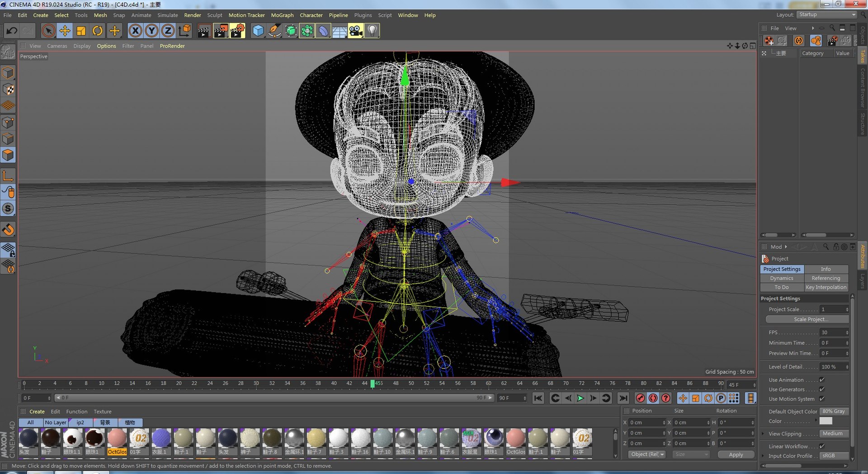This screenshot has height=474, width=868.
Task: Click the FPS value field
Action: click(835, 332)
